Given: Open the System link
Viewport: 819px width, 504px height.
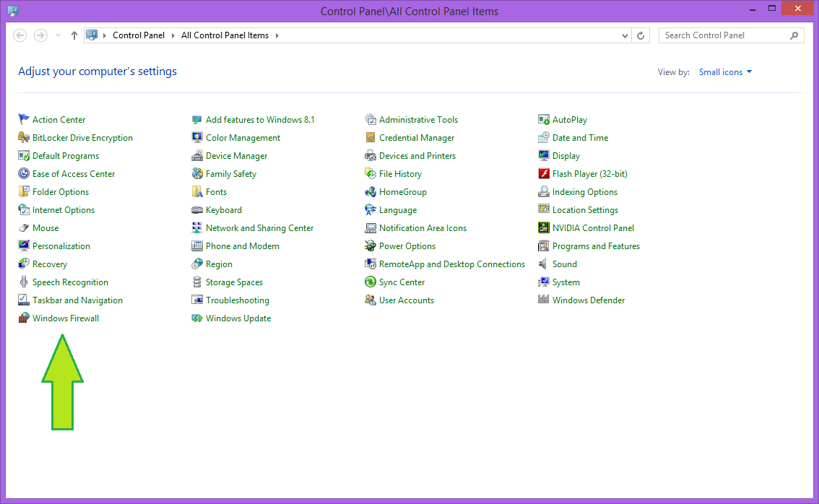Looking at the screenshot, I should pos(566,282).
